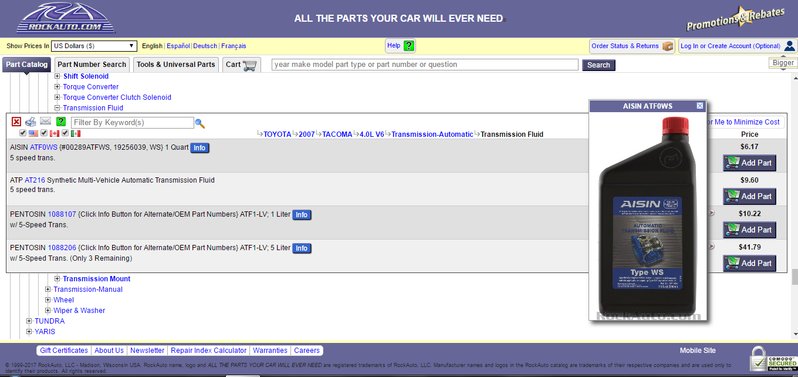
Task: Switch to the Part Catalog tab
Action: 26,65
